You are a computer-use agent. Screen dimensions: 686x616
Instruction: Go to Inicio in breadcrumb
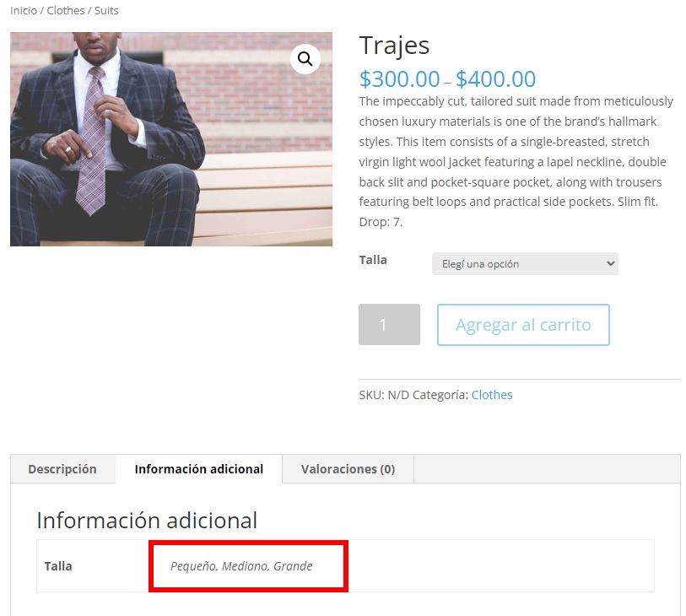pos(24,10)
